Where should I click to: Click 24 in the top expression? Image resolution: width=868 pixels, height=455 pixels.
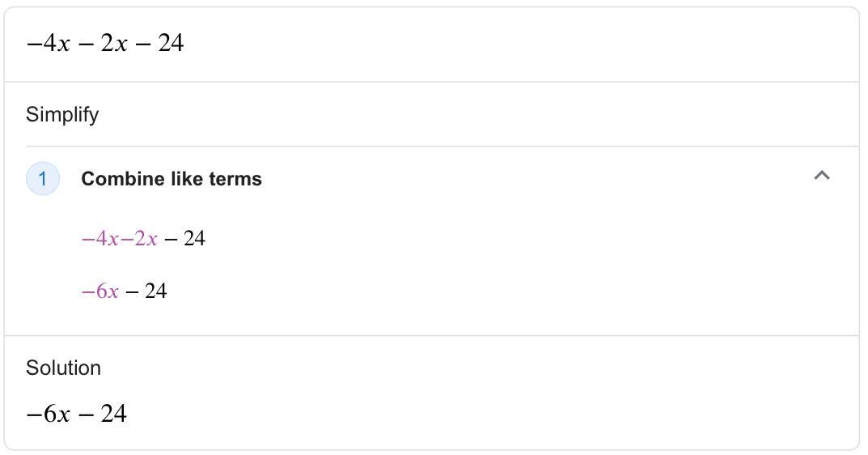click(171, 44)
